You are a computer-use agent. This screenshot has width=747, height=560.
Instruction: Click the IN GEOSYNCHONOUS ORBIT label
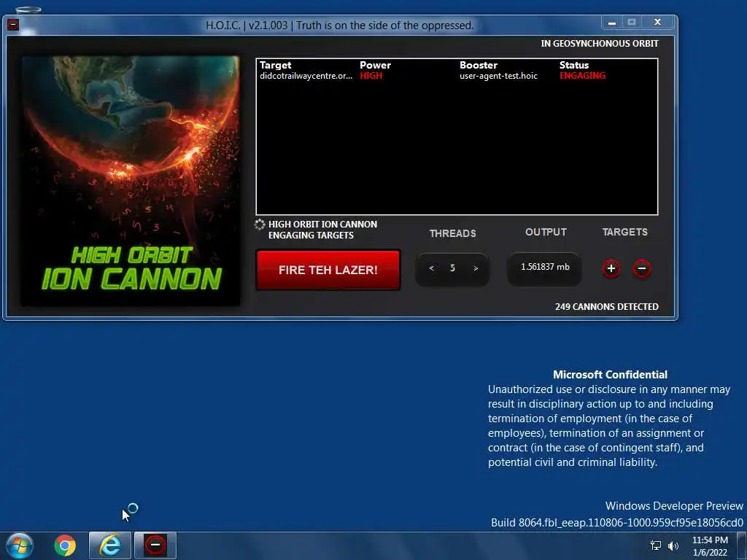(600, 43)
